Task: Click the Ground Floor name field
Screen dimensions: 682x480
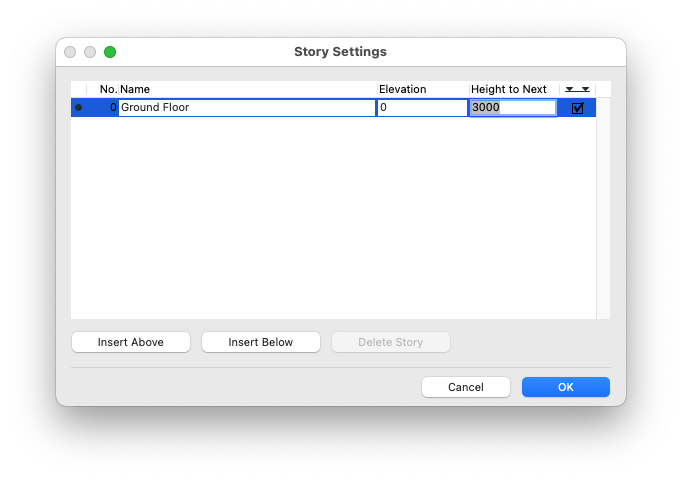Action: (247, 108)
